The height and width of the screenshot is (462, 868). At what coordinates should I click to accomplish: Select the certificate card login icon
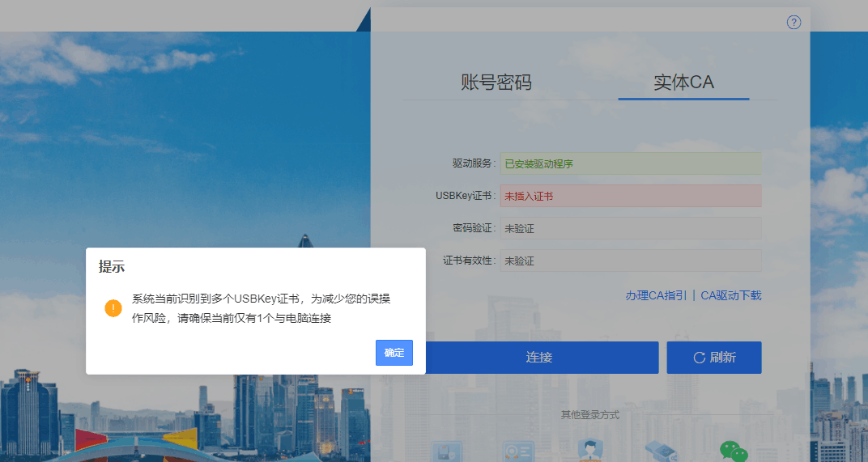click(x=517, y=451)
